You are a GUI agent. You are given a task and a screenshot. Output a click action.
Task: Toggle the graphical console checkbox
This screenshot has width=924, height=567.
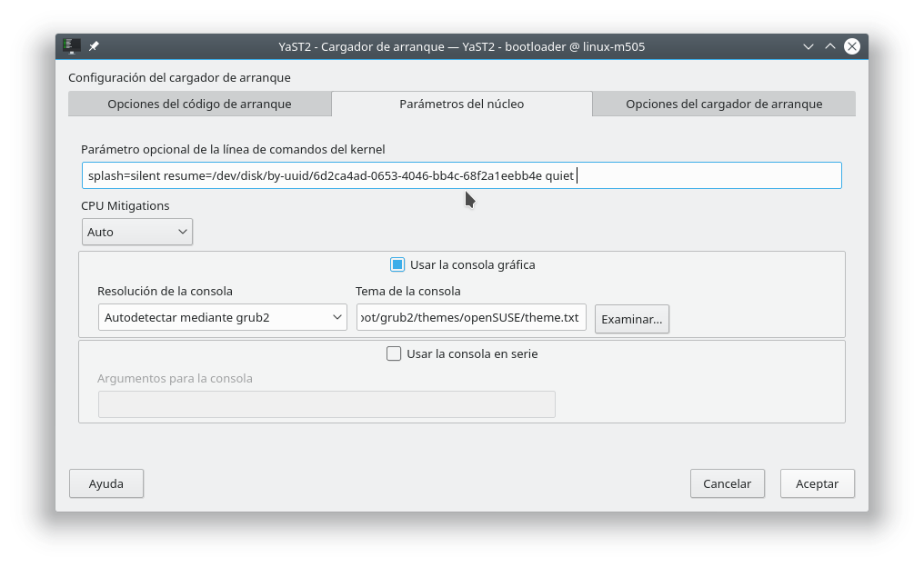(397, 264)
